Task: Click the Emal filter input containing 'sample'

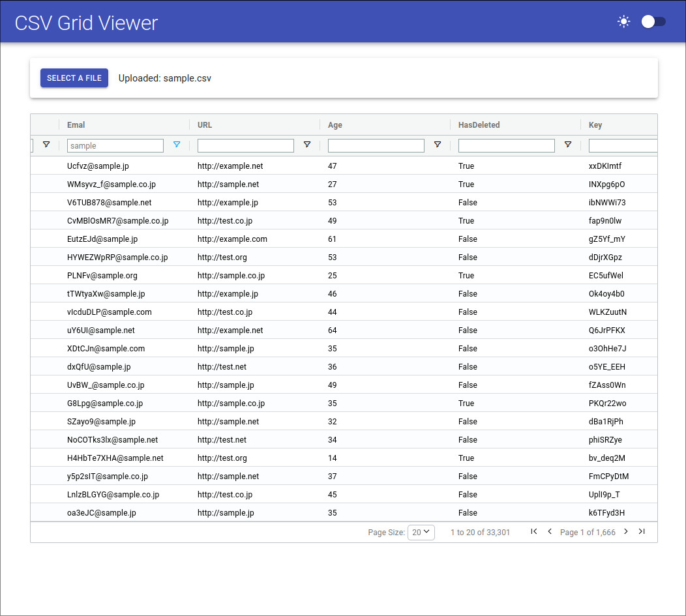Action: point(115,145)
